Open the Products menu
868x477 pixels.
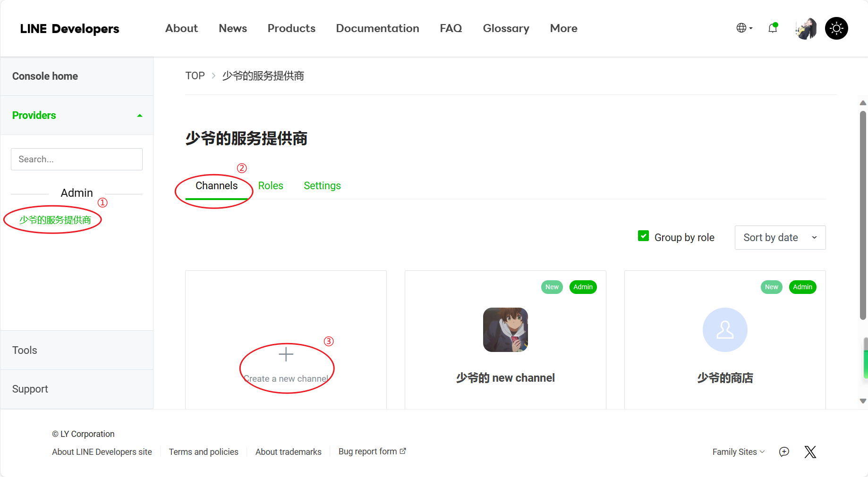[291, 28]
